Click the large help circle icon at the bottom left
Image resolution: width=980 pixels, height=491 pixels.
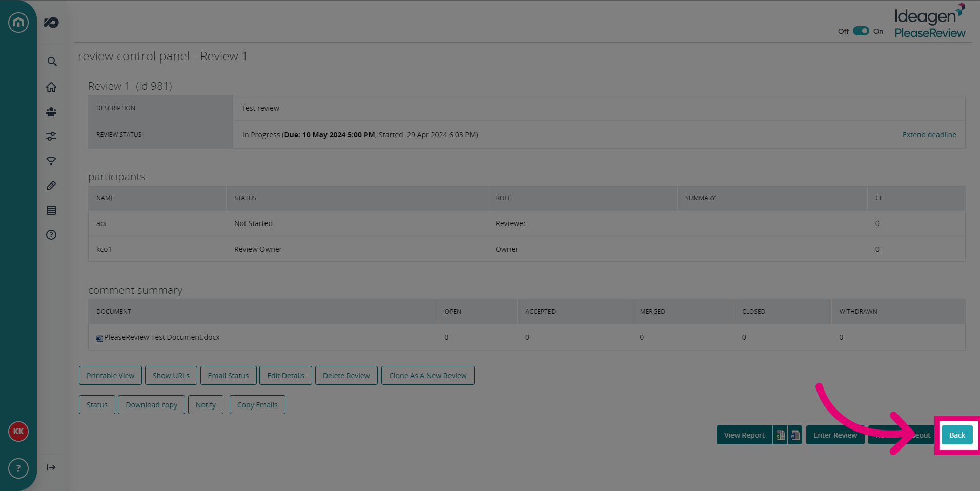click(x=18, y=468)
